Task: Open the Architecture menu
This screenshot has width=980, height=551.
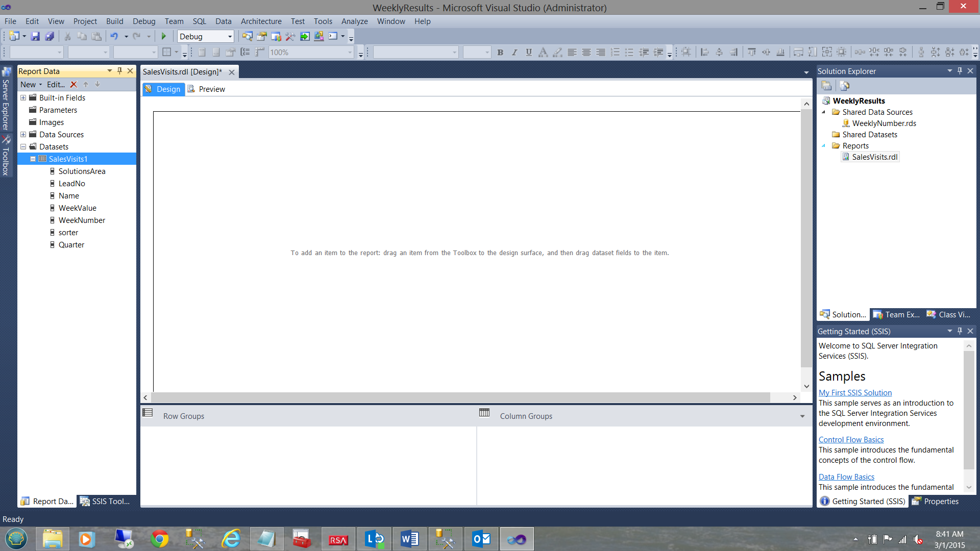Action: (x=261, y=21)
